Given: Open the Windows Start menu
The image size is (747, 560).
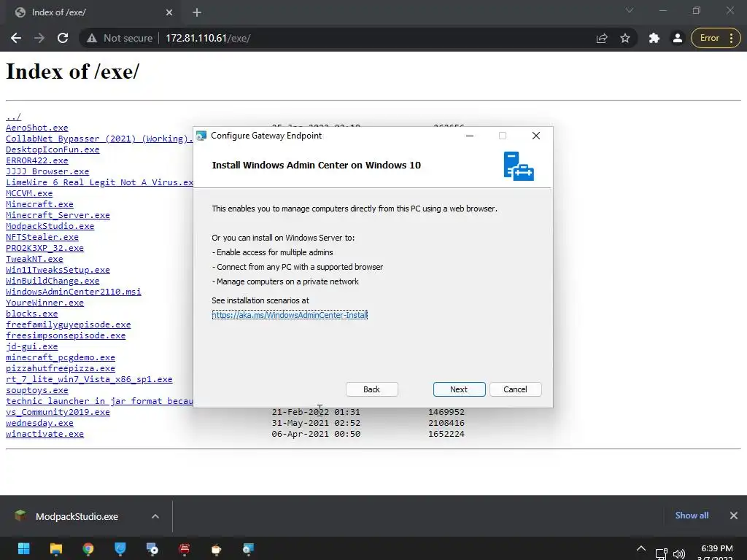Looking at the screenshot, I should pyautogui.click(x=24, y=548).
